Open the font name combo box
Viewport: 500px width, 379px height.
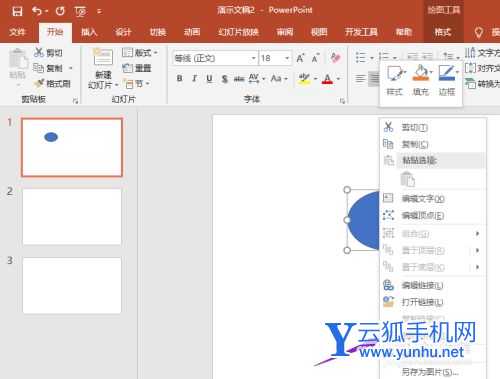click(215, 58)
